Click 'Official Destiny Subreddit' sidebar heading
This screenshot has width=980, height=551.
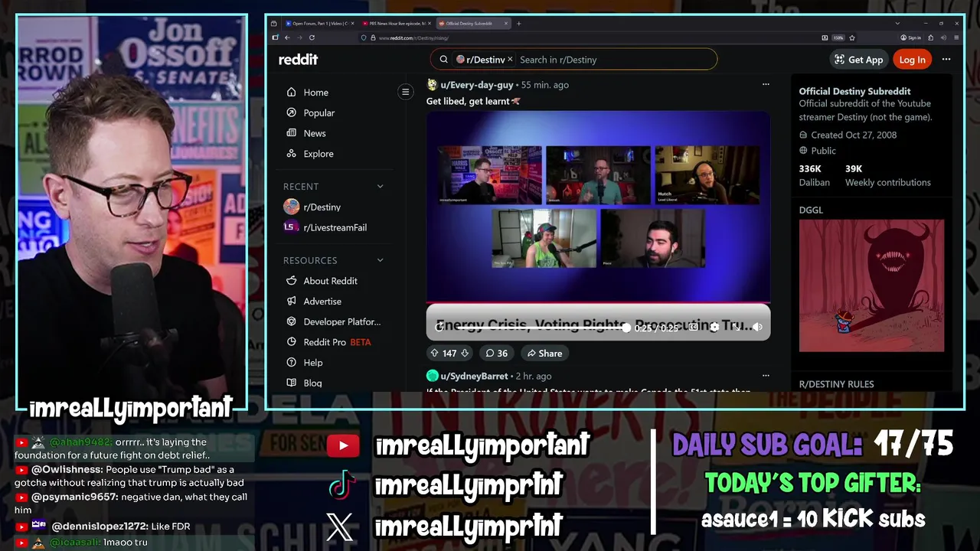tap(854, 91)
